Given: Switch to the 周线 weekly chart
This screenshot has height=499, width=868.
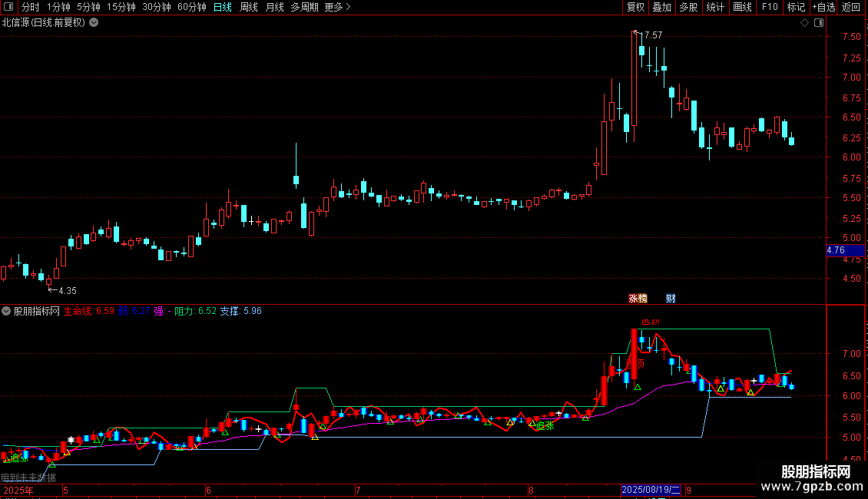Looking at the screenshot, I should pyautogui.click(x=249, y=7).
